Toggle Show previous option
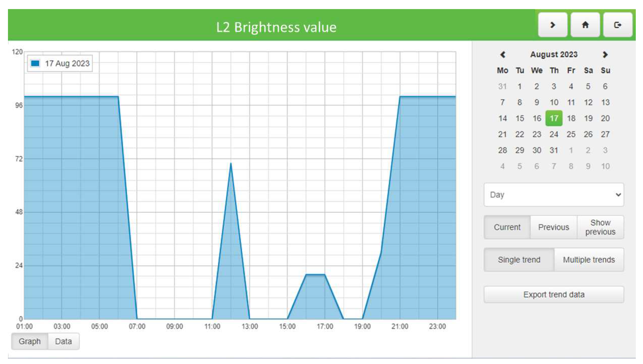Screen dimensions: 643x364 click(600, 227)
